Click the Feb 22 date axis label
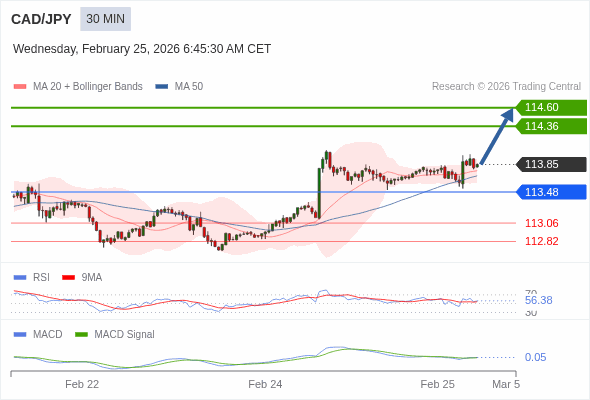 pyautogui.click(x=82, y=384)
